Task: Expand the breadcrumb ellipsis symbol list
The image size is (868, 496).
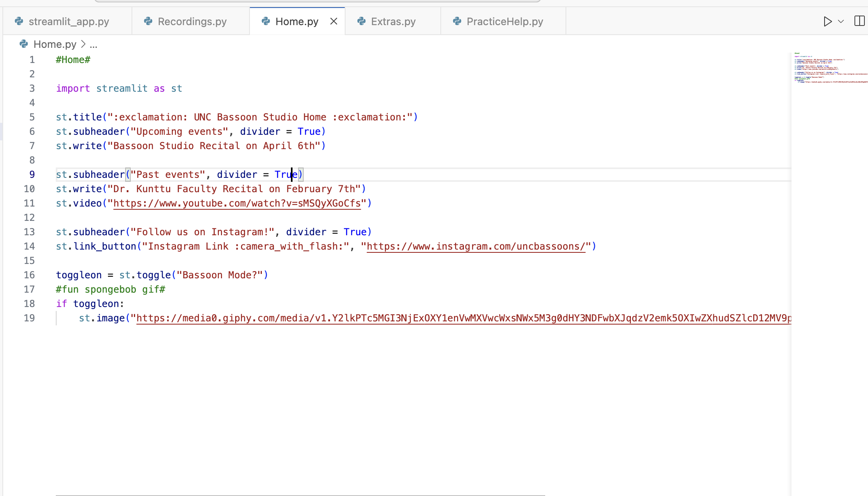Action: point(93,44)
